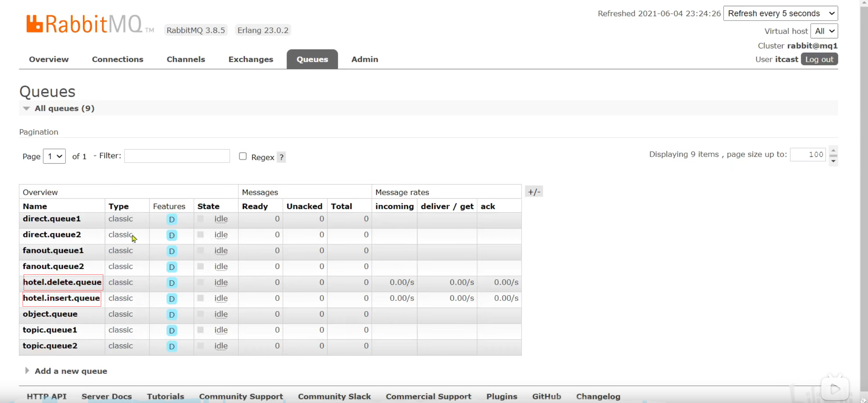Collapse the All queues section
The height and width of the screenshot is (403, 868).
(x=64, y=108)
